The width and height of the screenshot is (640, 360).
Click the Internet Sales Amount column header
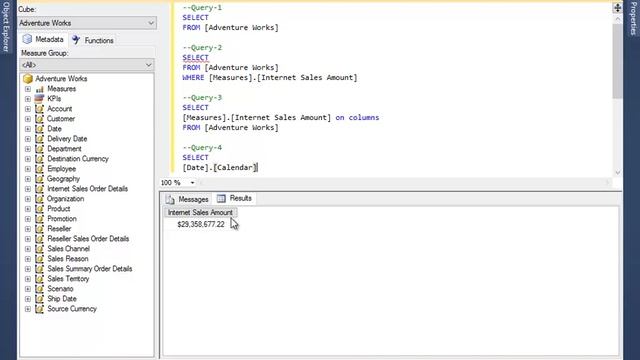[200, 212]
